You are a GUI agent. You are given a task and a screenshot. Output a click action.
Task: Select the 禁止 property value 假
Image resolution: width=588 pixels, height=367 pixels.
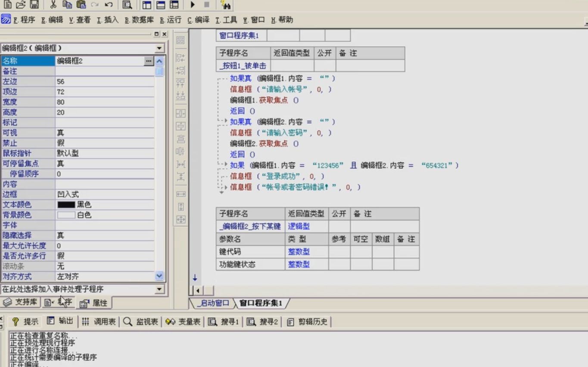(105, 143)
